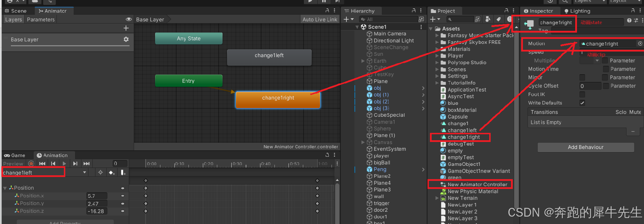Switch to the Scene tab
Viewport: 644px width, 224px height.
pos(16,11)
